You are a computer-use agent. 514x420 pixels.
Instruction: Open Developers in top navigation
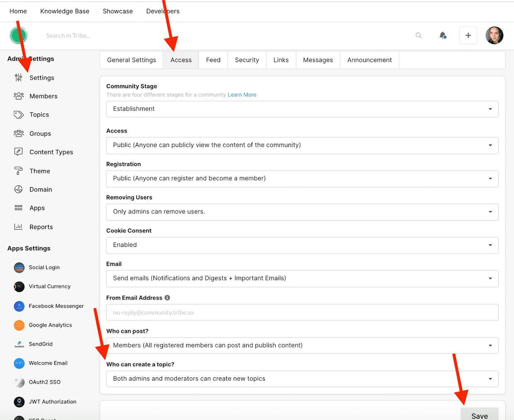click(163, 11)
